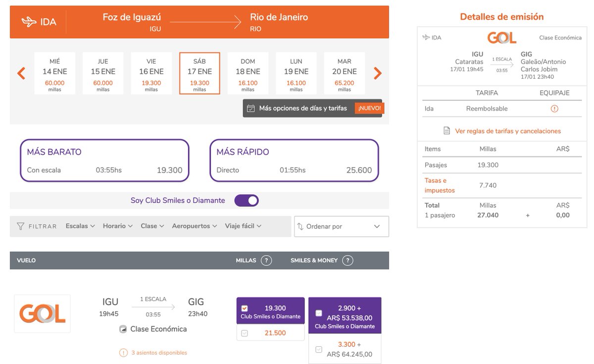Click the VUELO column header
594x364 pixels.
26,260
